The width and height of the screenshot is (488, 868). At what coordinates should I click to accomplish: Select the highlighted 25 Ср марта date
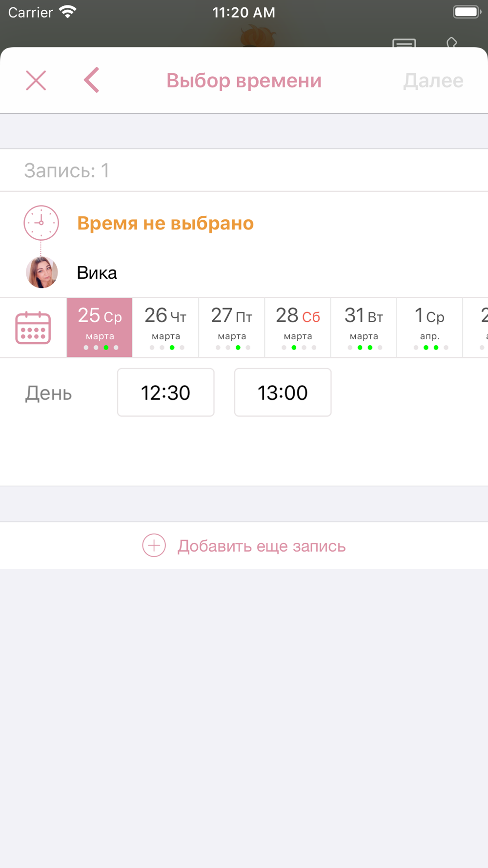tap(100, 328)
